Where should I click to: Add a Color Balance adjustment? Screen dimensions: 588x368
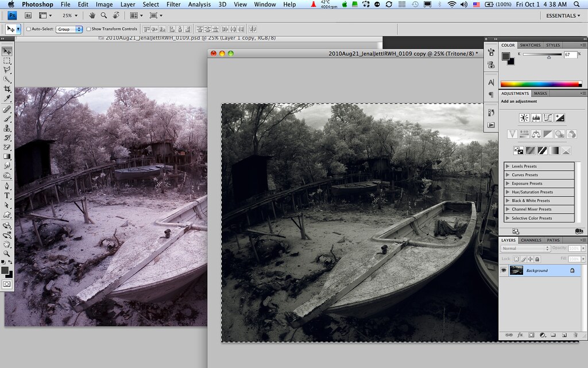[x=536, y=134]
